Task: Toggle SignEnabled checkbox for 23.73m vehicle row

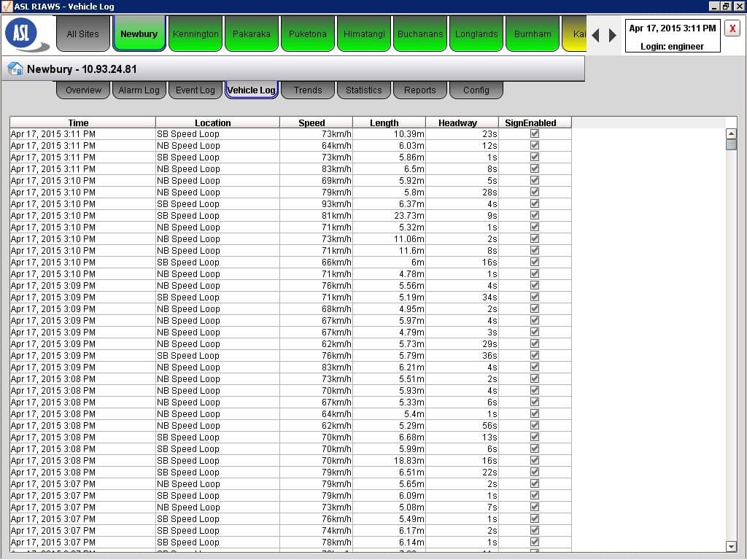Action: [x=535, y=216]
